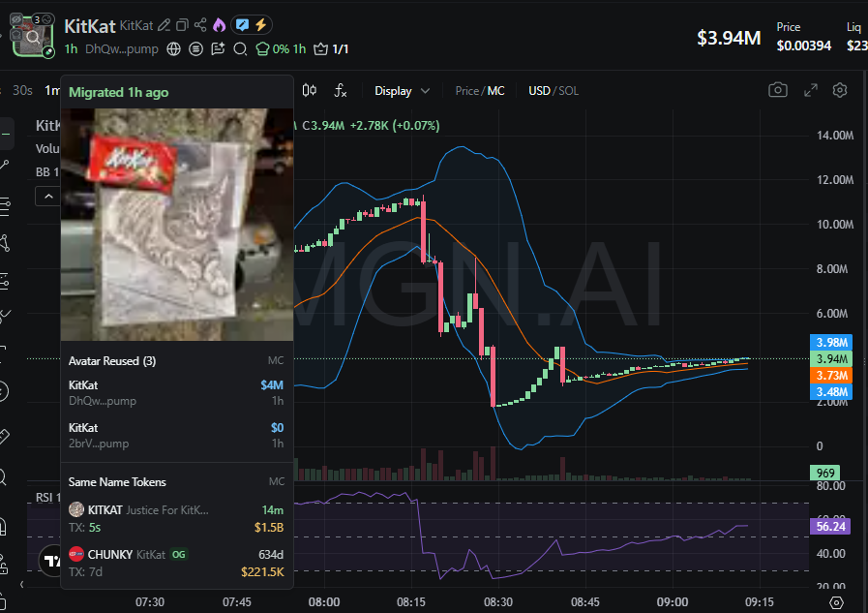Click the pencil edit icon by KitKat
The width and height of the screenshot is (868, 613).
coord(164,25)
